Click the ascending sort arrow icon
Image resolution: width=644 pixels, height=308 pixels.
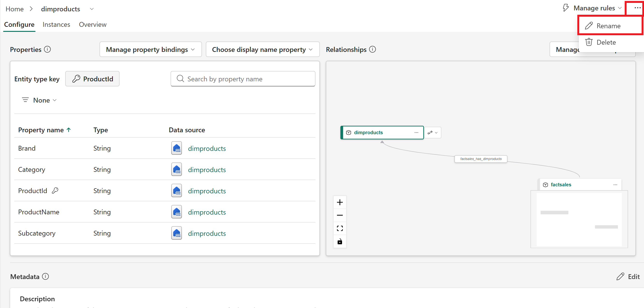point(69,130)
